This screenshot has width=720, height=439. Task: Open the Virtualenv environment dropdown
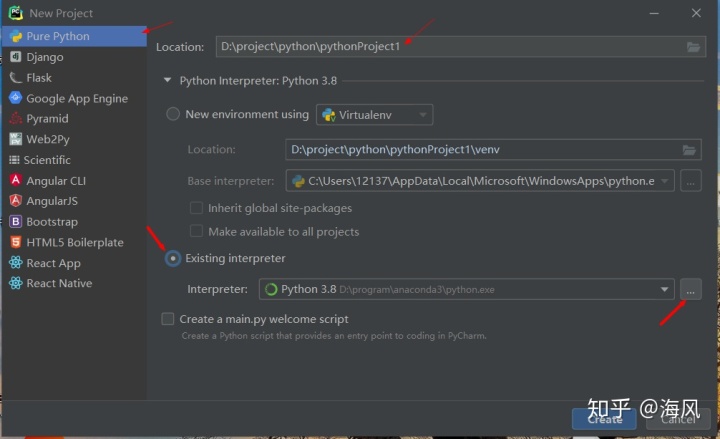374,115
